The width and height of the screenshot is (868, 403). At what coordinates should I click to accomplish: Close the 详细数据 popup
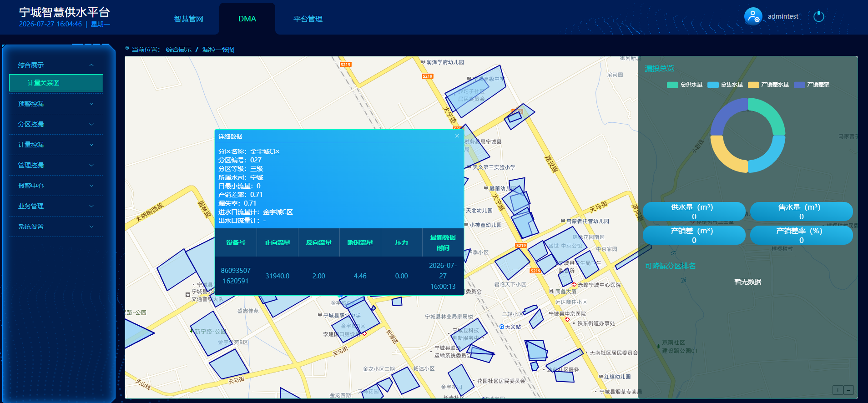tap(457, 136)
